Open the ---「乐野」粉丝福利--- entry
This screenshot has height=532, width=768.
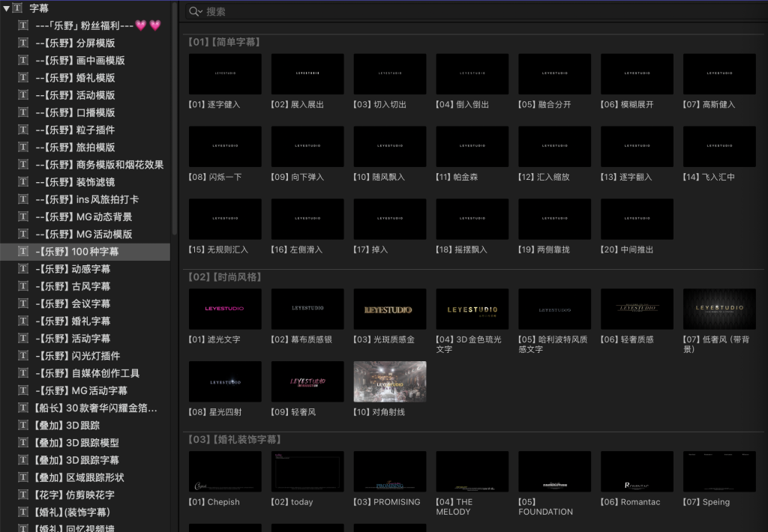coord(85,25)
